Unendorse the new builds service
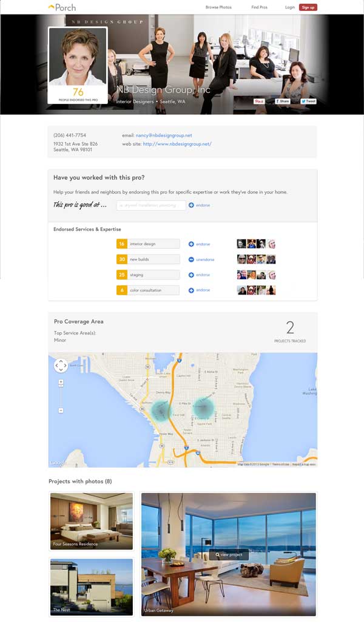Viewport: 364px width, 623px height. pyautogui.click(x=201, y=259)
